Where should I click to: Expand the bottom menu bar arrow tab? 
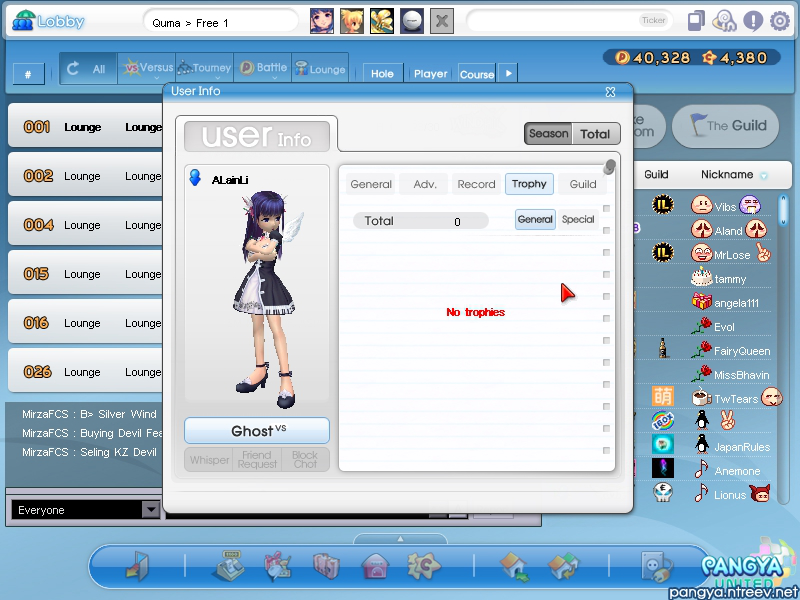pos(400,539)
